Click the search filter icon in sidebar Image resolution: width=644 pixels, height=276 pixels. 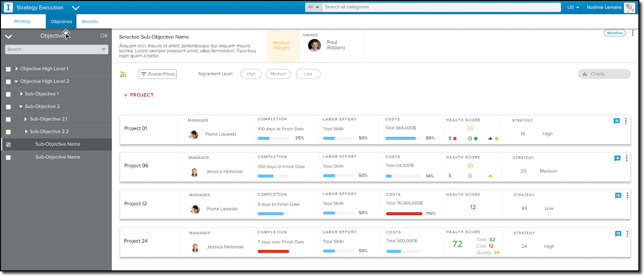click(x=103, y=49)
